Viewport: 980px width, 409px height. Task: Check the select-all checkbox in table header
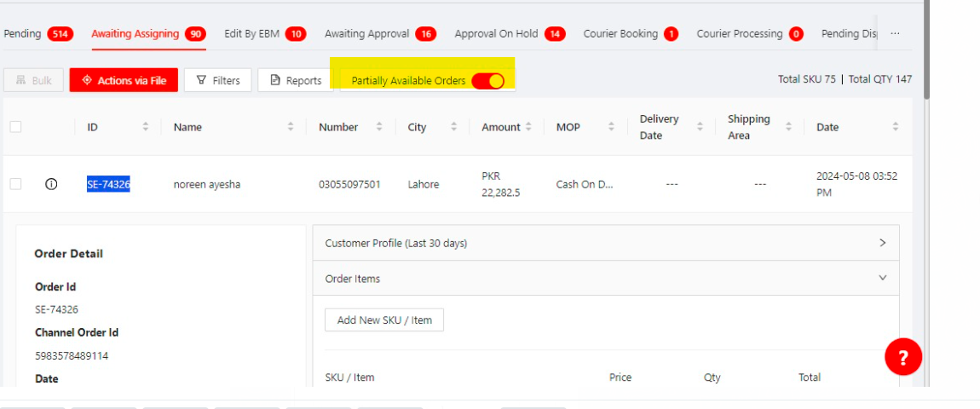pyautogui.click(x=15, y=127)
